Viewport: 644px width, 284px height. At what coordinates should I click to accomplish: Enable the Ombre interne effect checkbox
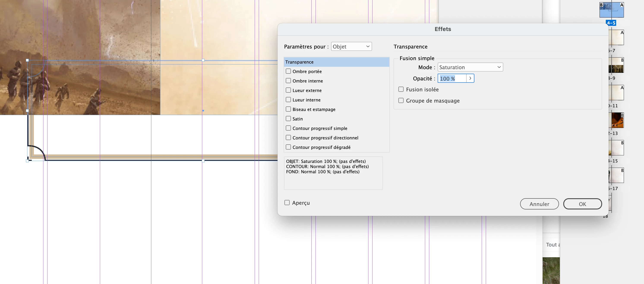[288, 81]
